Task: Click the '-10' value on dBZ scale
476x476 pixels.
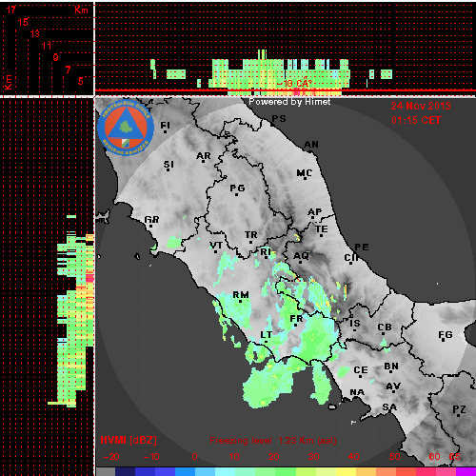Action: (151, 457)
